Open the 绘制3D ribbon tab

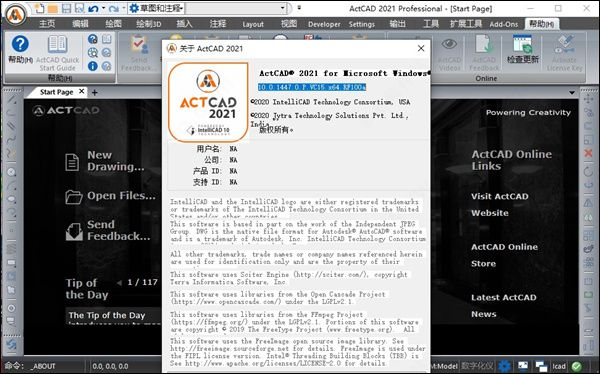[148, 24]
